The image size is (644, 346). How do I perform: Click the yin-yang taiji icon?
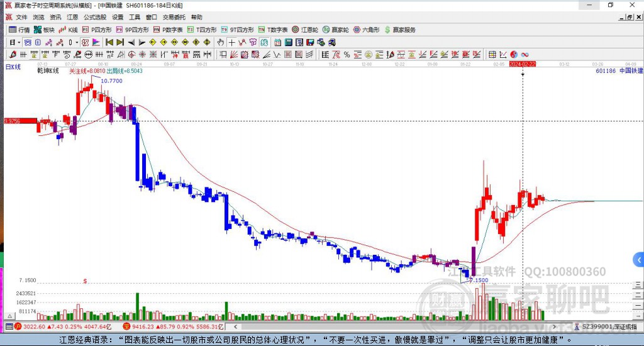[x=514, y=55]
